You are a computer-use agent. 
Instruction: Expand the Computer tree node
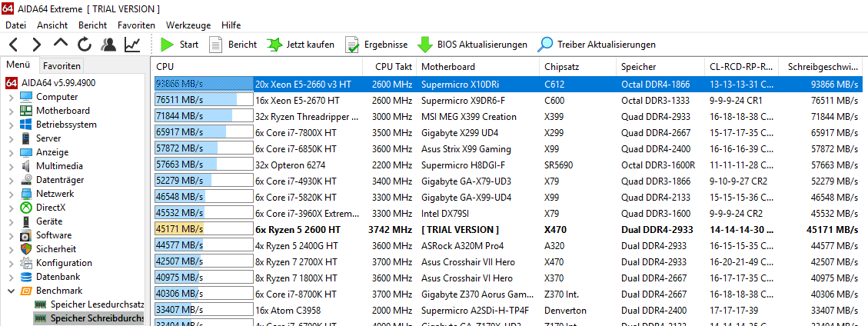[x=11, y=97]
